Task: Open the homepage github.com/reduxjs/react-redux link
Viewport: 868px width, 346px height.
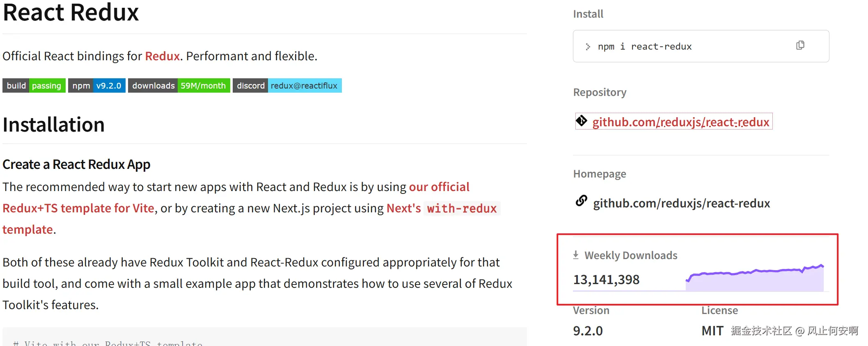Action: click(681, 203)
